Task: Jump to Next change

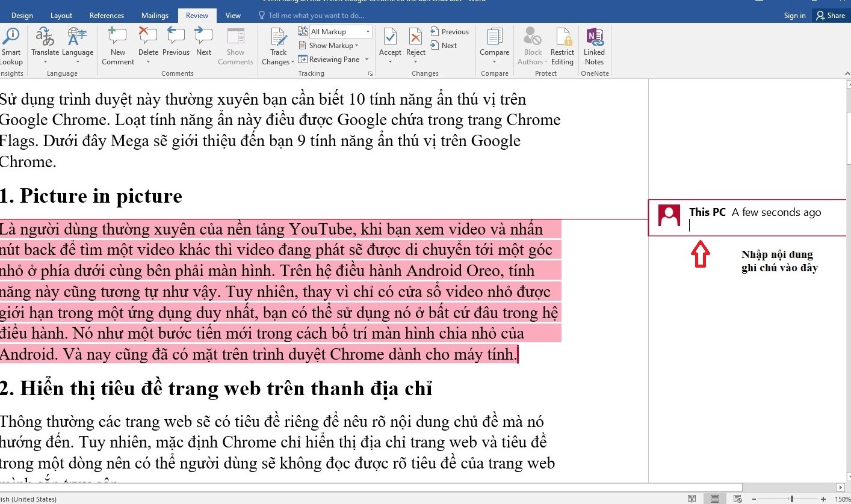Action: pyautogui.click(x=444, y=46)
